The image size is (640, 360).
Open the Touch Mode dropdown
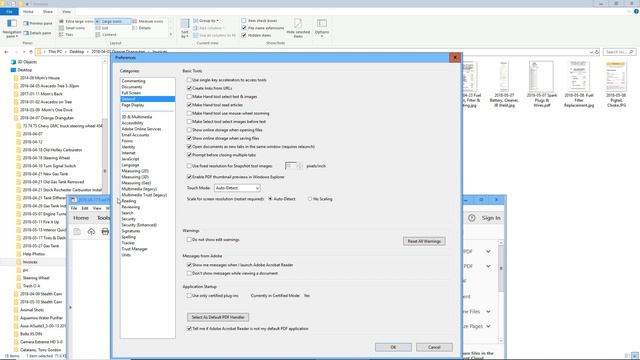point(237,188)
